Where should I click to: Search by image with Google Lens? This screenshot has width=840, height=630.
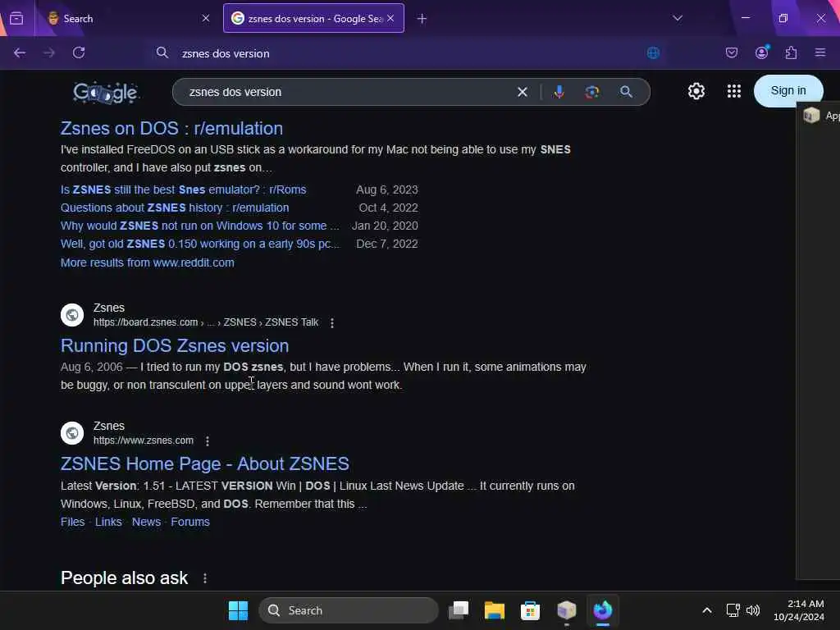(x=592, y=92)
